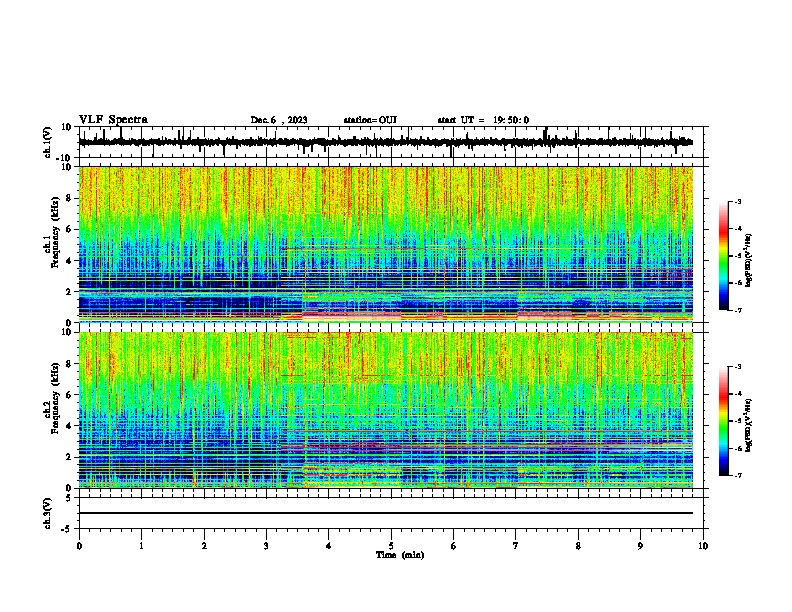Click the "VLF Spectra" plot title
Viewport: 792px width, 612px height.
(113, 120)
